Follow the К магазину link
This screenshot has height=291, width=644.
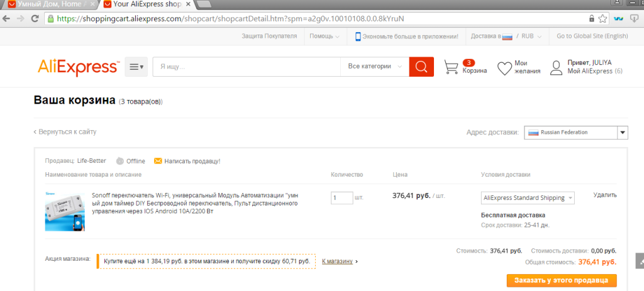point(337,261)
